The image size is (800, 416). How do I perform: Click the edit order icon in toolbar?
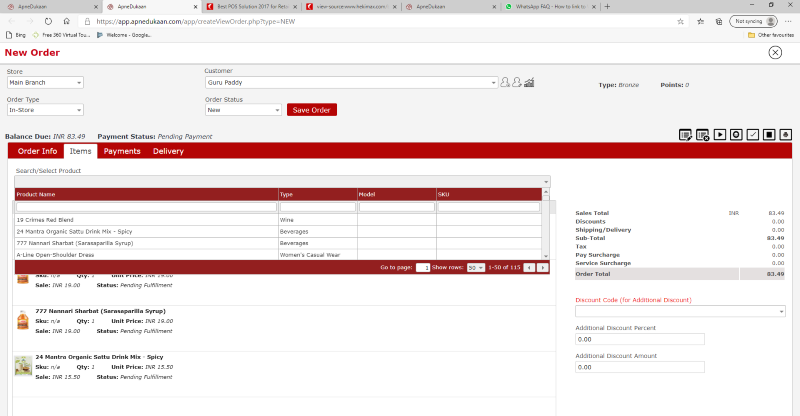tap(686, 134)
